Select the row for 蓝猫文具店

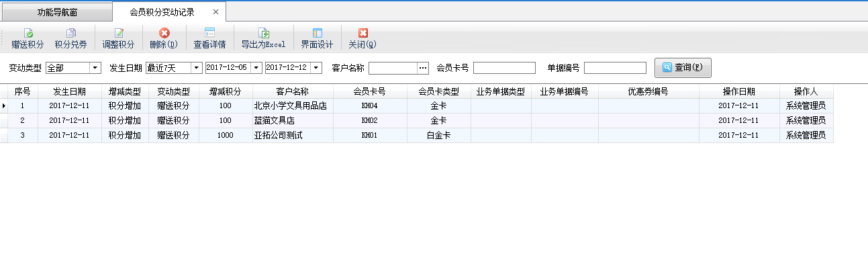[416, 121]
